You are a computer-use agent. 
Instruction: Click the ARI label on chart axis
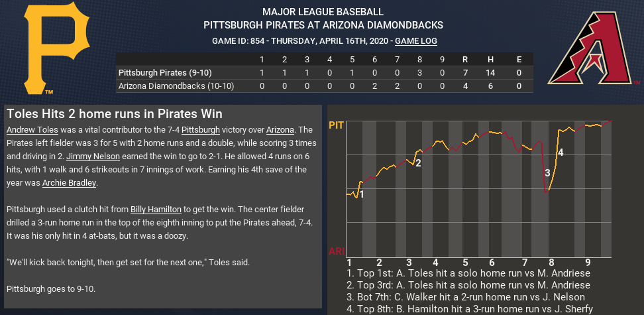coord(337,251)
